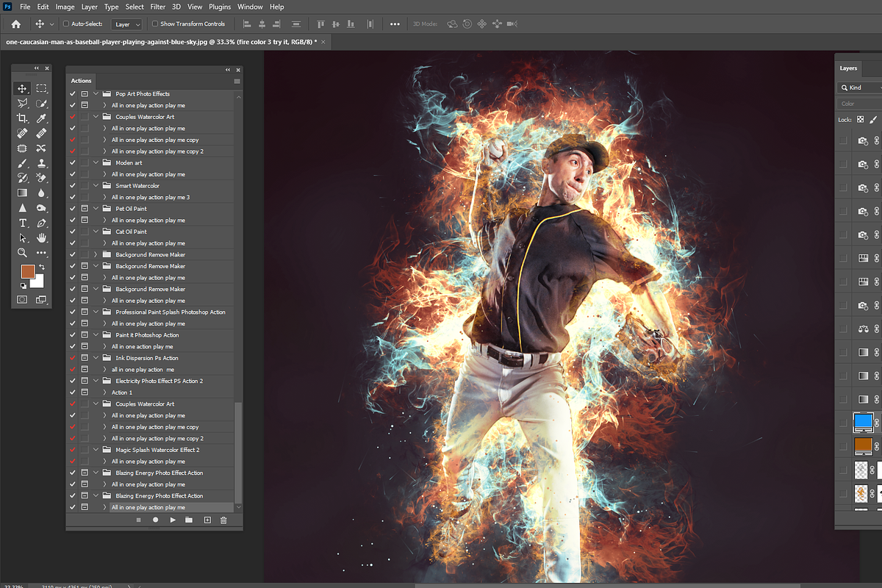
Task: Delete action with trash icon
Action: [x=223, y=520]
